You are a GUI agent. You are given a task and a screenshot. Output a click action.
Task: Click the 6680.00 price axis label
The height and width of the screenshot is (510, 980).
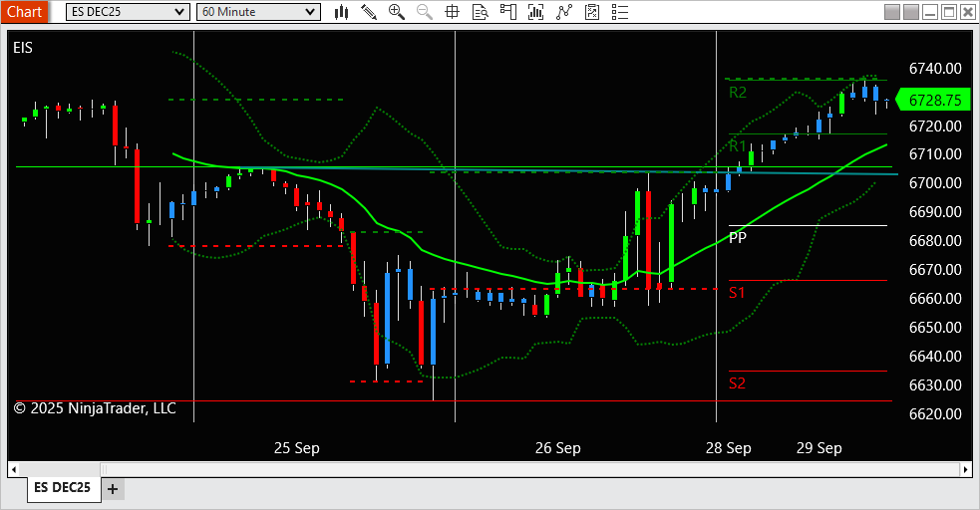(935, 240)
